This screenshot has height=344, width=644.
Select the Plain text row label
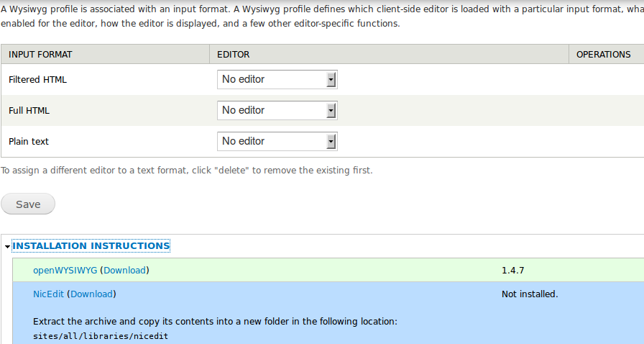pyautogui.click(x=29, y=141)
